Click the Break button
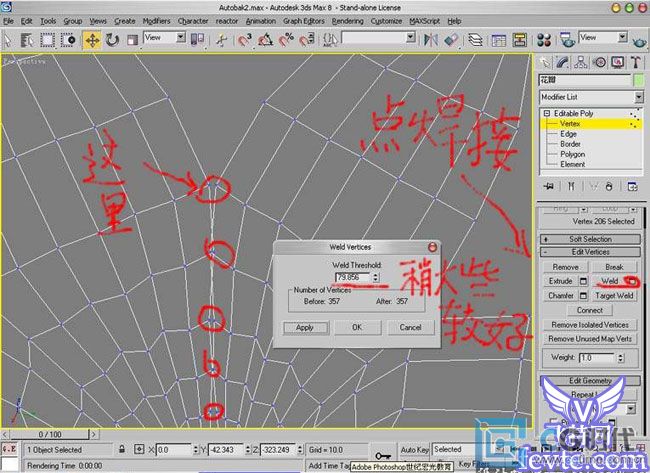Screen dimensions: 650x473 614,267
